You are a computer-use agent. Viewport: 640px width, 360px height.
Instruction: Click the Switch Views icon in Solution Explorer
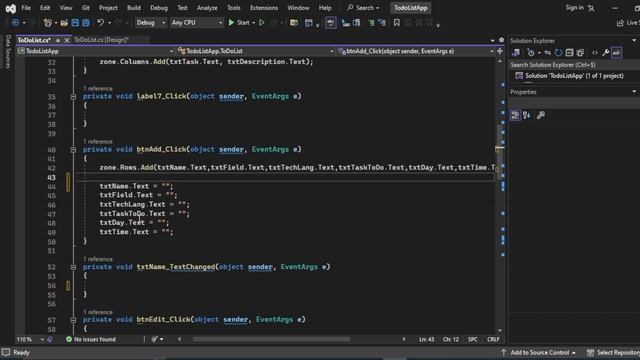pyautogui.click(x=516, y=53)
